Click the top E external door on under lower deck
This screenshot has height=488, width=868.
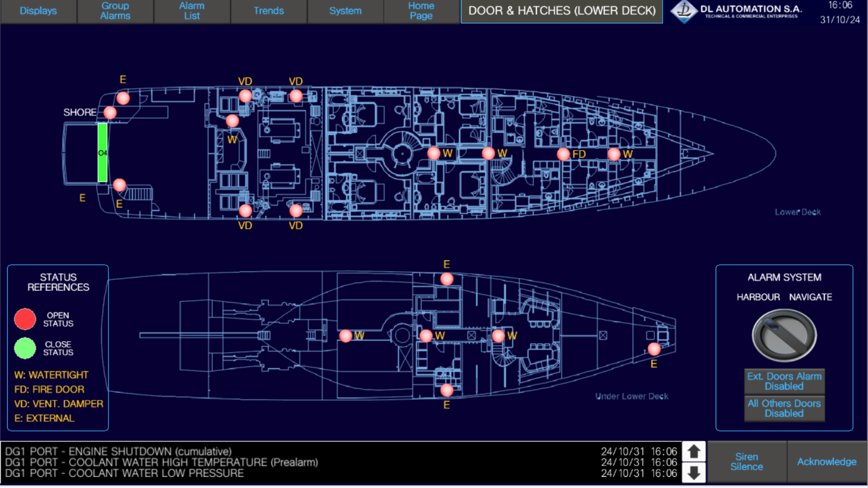click(447, 279)
